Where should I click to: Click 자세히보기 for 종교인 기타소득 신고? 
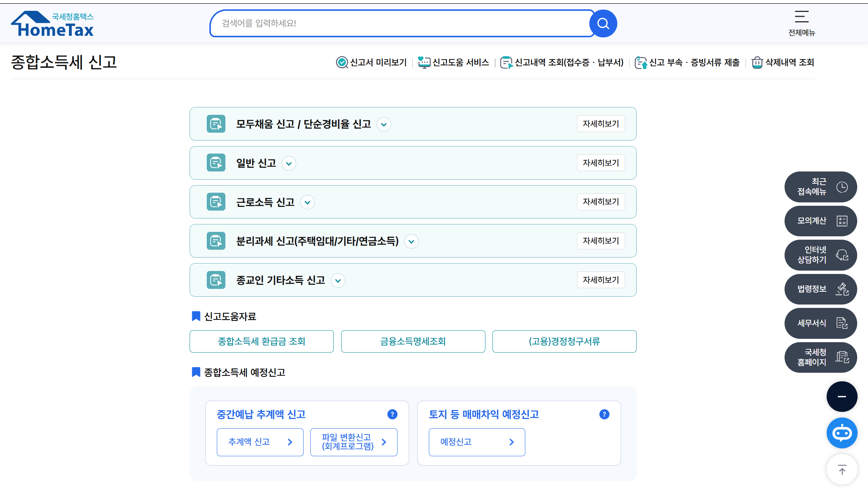(x=601, y=280)
